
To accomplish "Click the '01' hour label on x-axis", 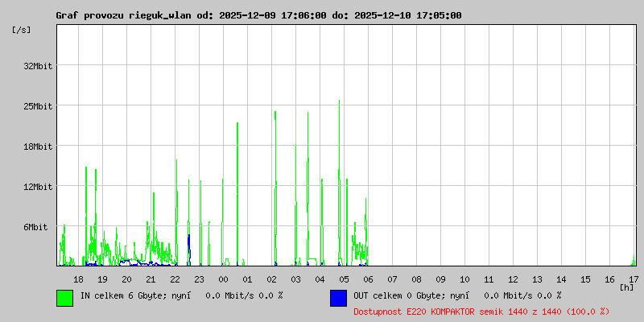I will pyautogui.click(x=247, y=279).
